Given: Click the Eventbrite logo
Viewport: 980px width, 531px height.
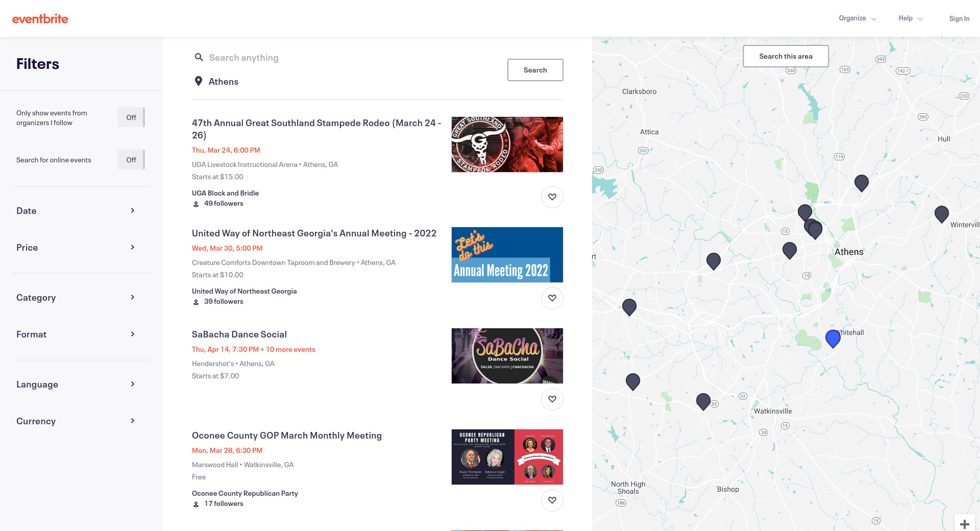Looking at the screenshot, I should pos(40,19).
